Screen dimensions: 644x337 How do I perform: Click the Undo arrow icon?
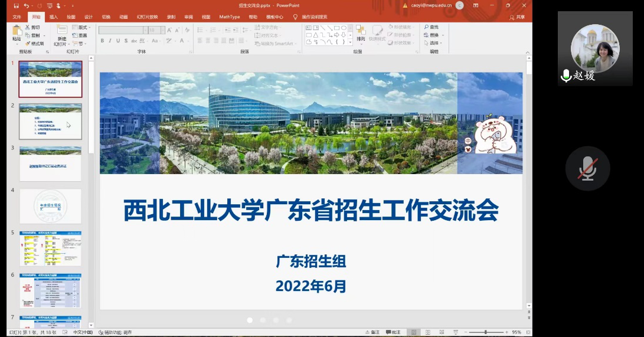[27, 5]
